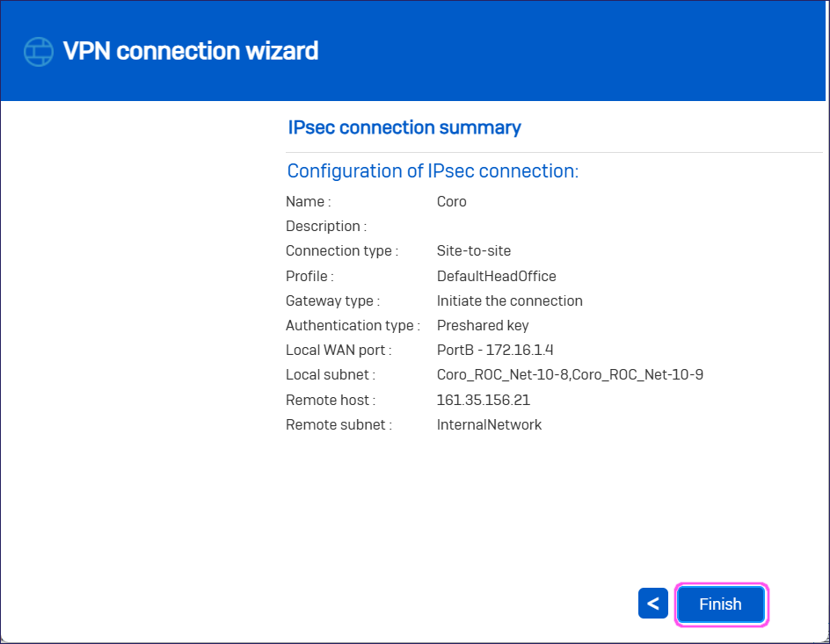The width and height of the screenshot is (830, 644).
Task: Click the Local WAN port label
Action: point(339,350)
